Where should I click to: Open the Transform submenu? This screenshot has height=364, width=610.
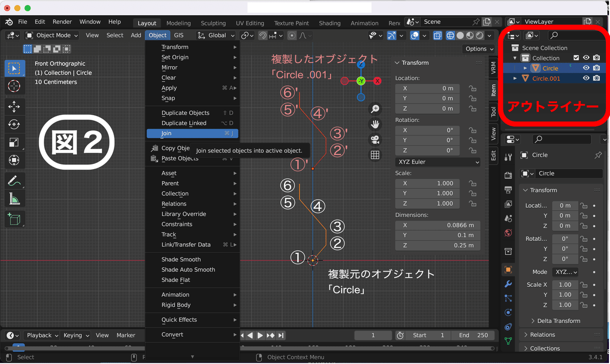[192, 47]
